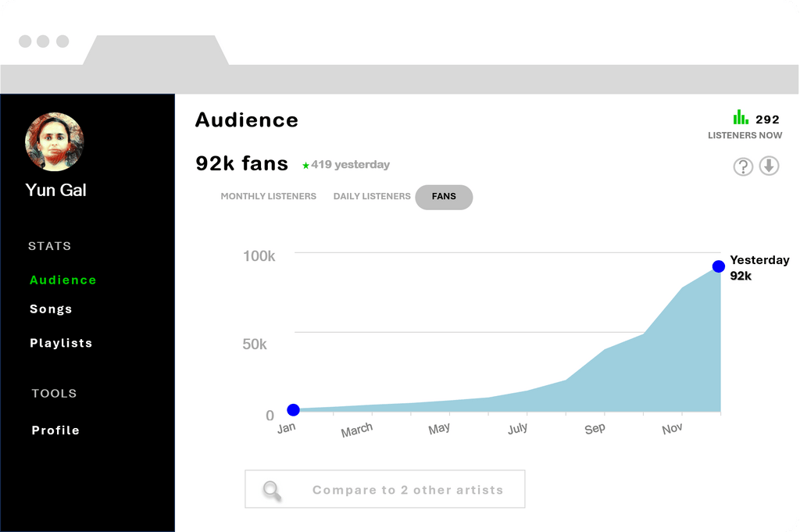Go to the Songs section

point(51,309)
